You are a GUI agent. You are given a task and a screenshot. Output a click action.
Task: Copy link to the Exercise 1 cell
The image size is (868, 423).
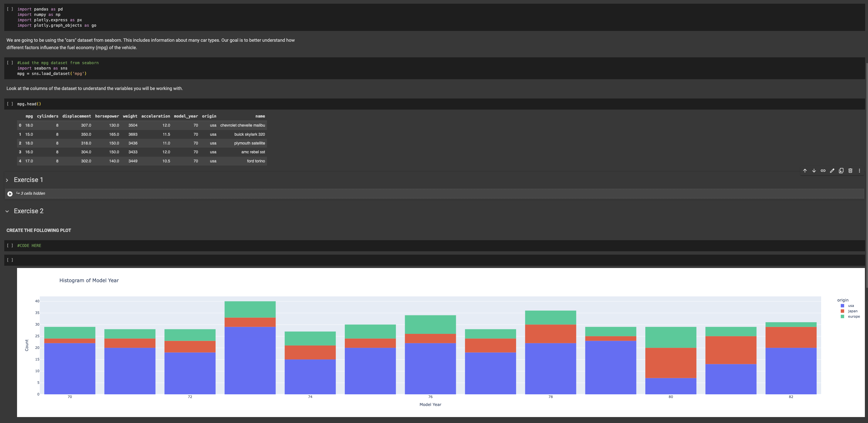pos(823,171)
